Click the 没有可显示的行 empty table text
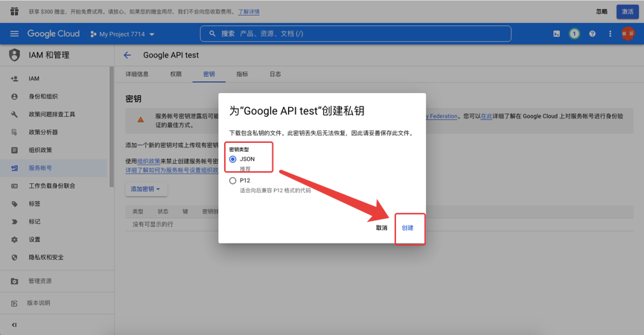 [153, 224]
